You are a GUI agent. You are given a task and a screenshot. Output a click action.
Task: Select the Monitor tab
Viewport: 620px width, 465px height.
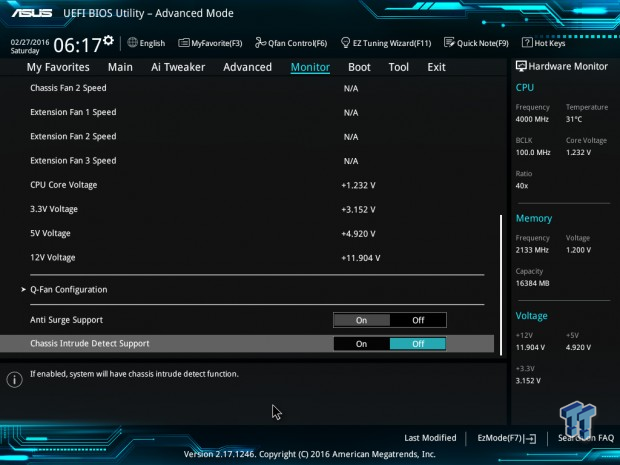pos(310,67)
